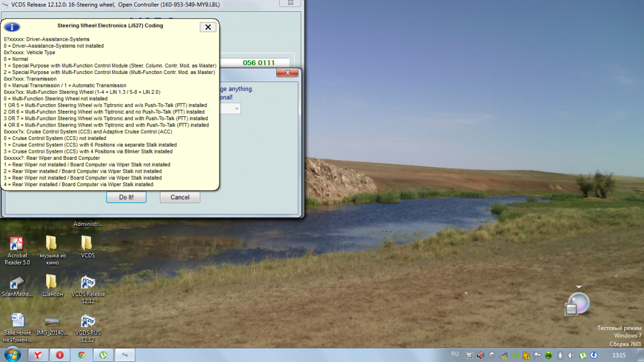Open the network signal tray icon

coord(503,355)
